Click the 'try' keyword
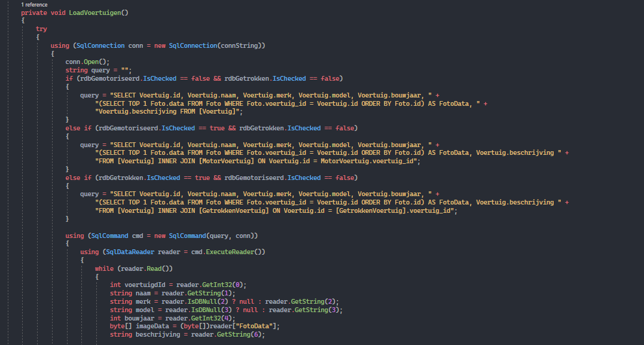This screenshot has width=644, height=345. tap(41, 29)
